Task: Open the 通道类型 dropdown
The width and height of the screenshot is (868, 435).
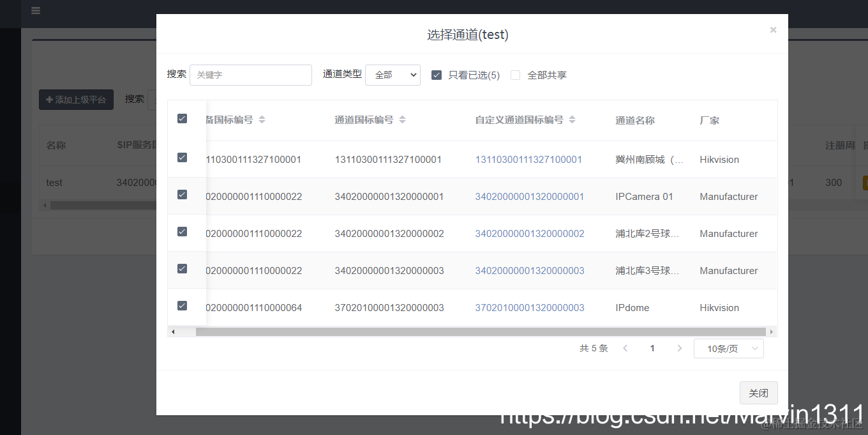Action: click(x=393, y=75)
